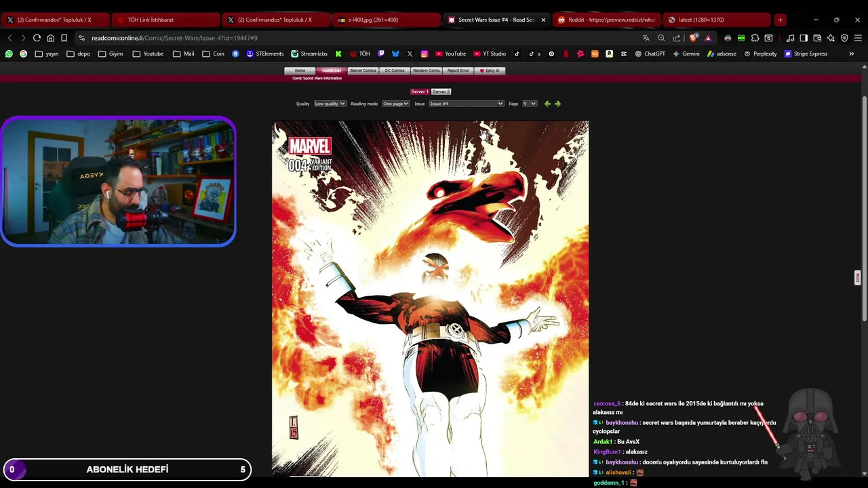
Task: Go to next comic page green arrow
Action: (557, 104)
